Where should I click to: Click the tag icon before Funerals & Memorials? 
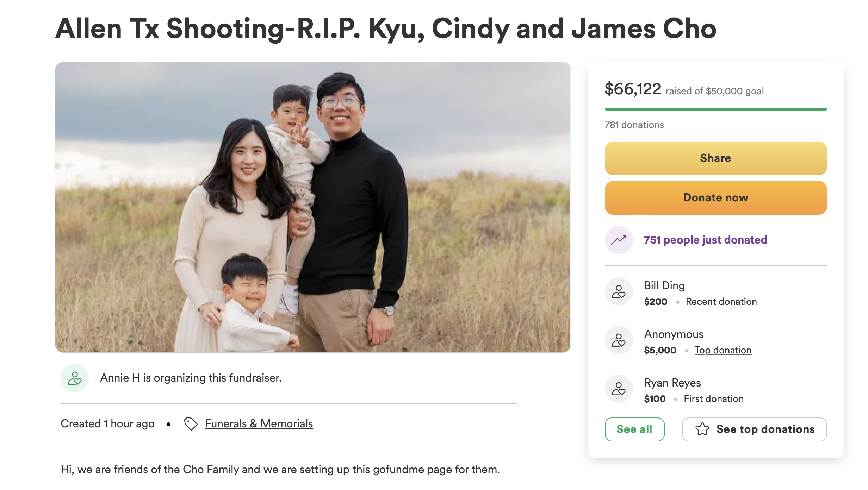point(191,423)
